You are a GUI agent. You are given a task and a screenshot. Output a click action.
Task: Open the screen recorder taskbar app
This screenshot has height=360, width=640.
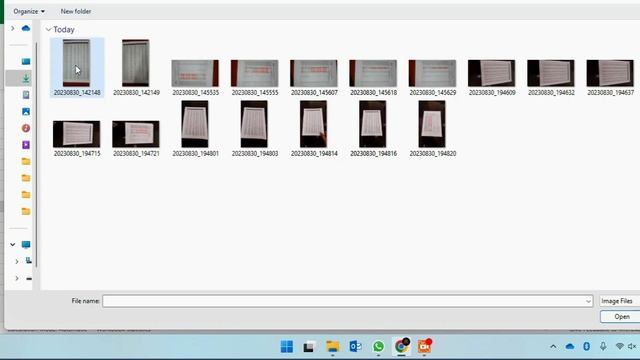pyautogui.click(x=424, y=346)
